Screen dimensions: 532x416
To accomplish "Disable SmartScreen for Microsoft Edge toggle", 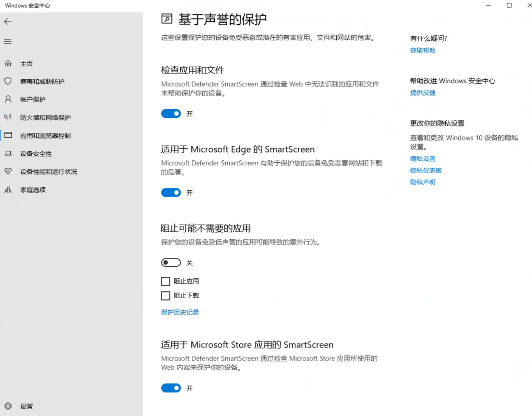I will 171,193.
